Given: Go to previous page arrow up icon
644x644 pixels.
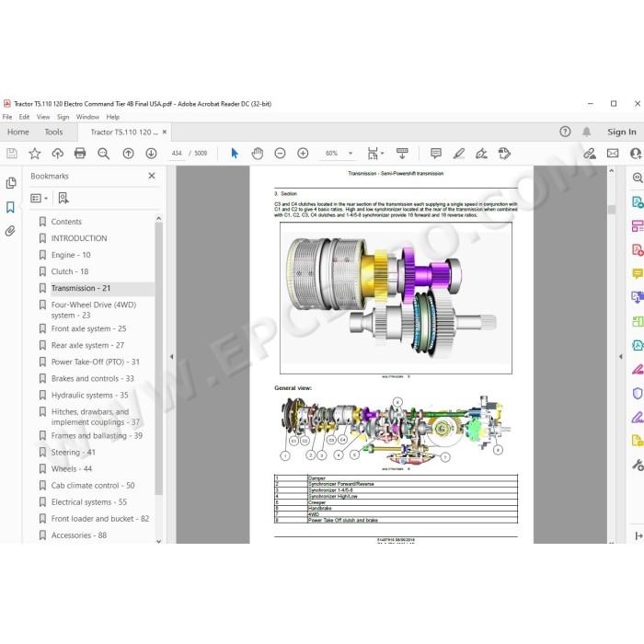Looking at the screenshot, I should click(128, 154).
